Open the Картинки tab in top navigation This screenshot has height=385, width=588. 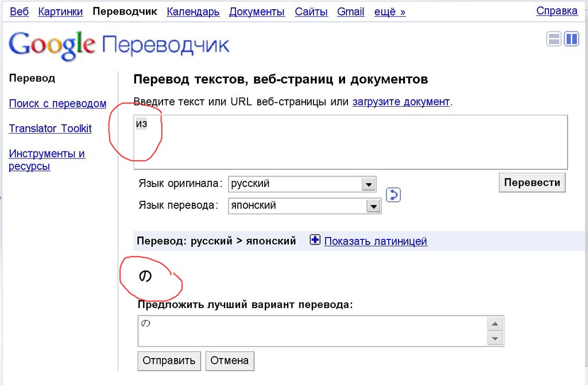60,11
